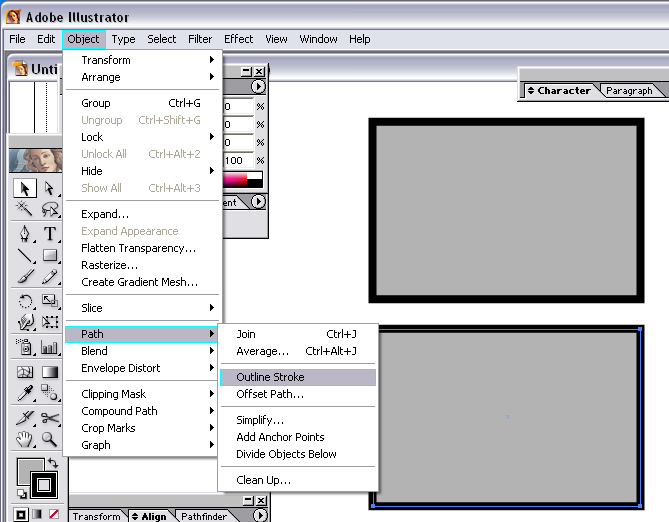Open the Gradient palette flyout menu

click(258, 201)
